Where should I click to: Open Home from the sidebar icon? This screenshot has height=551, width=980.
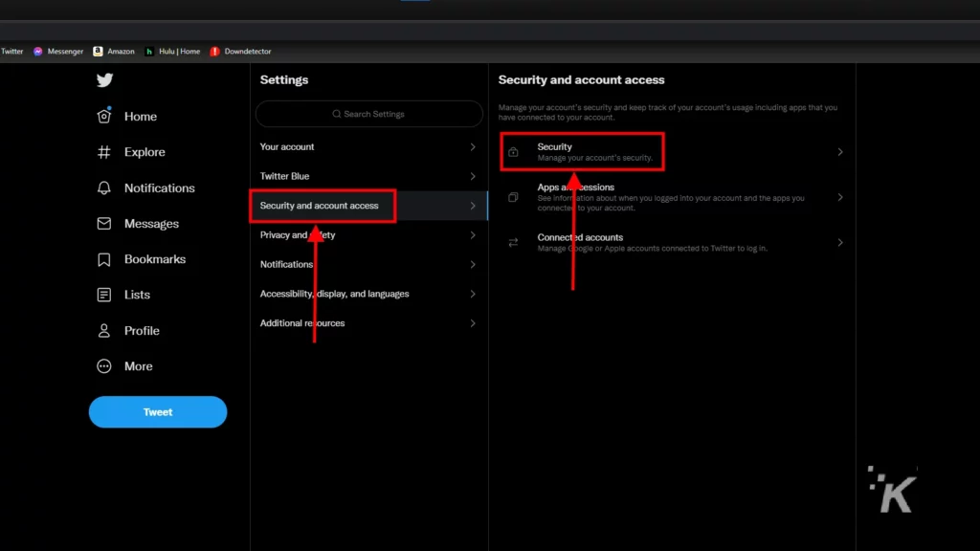click(103, 116)
